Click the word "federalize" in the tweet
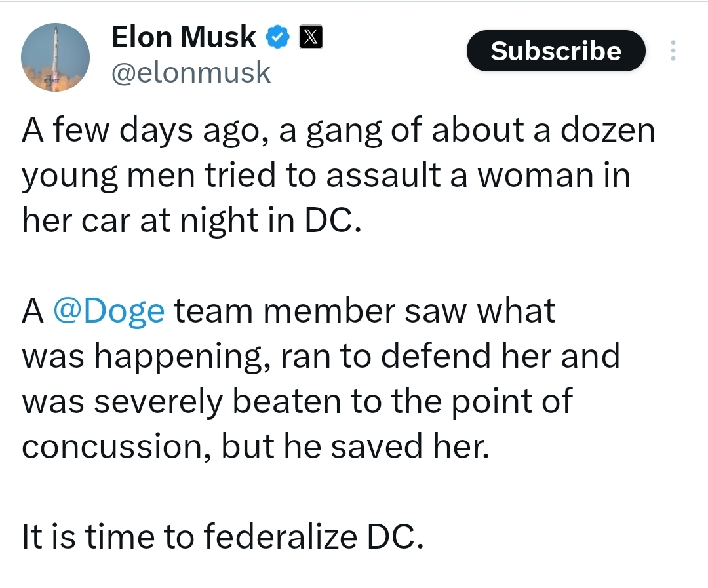The image size is (708, 588). pyautogui.click(x=280, y=536)
